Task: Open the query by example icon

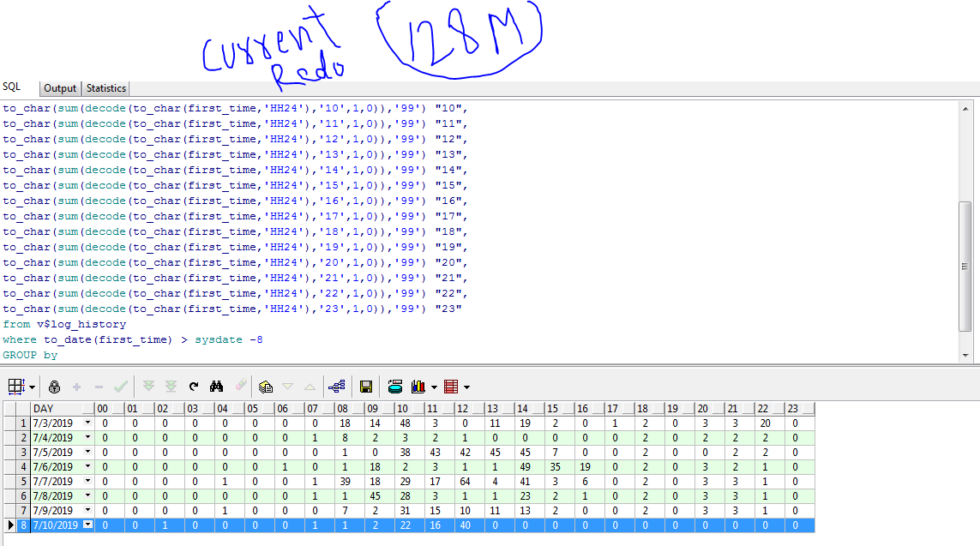Action: (266, 387)
